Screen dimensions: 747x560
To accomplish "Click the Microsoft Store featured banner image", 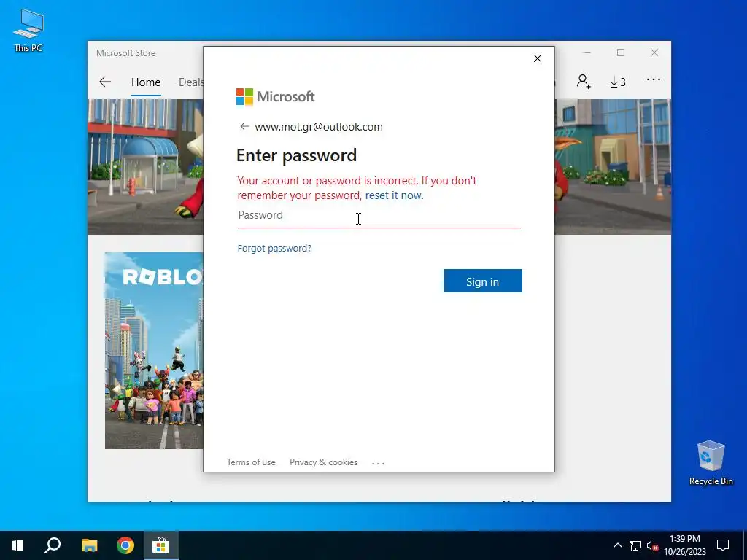I will coord(145,167).
